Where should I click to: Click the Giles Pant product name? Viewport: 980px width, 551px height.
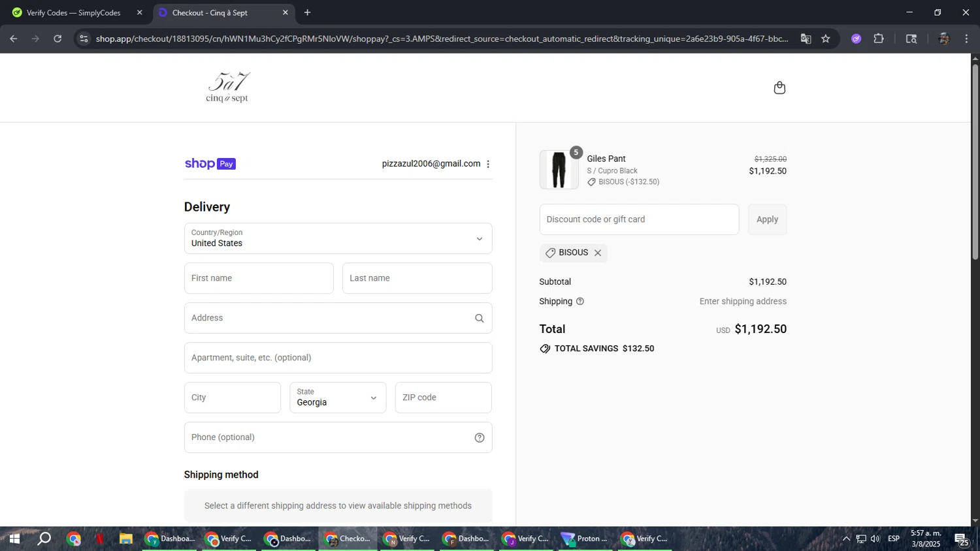[x=606, y=159]
